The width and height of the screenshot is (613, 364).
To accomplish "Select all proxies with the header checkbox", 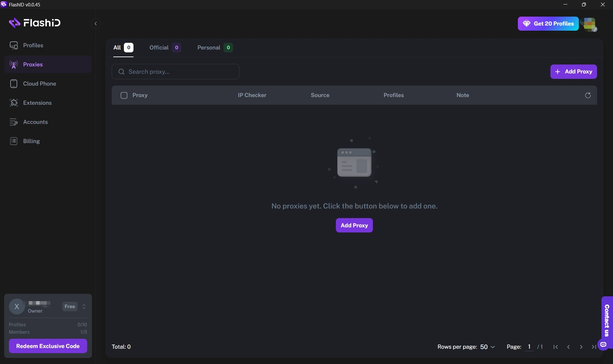I will (124, 95).
